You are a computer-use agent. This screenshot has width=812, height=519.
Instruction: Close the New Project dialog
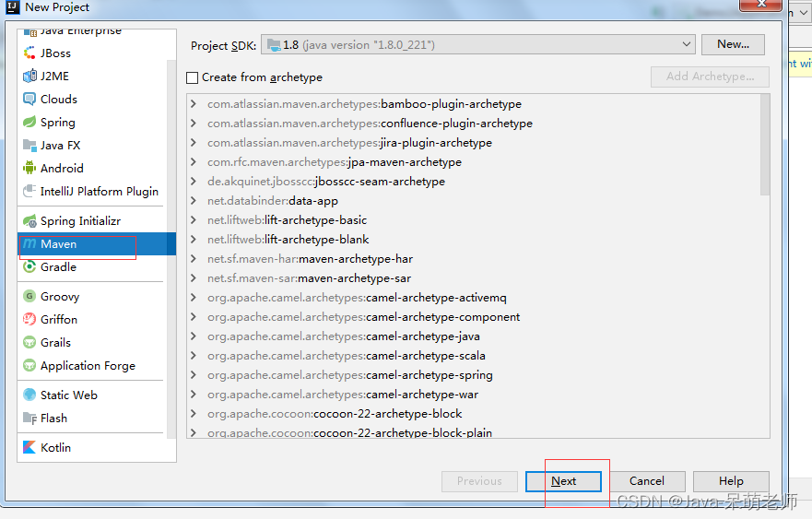(760, 4)
